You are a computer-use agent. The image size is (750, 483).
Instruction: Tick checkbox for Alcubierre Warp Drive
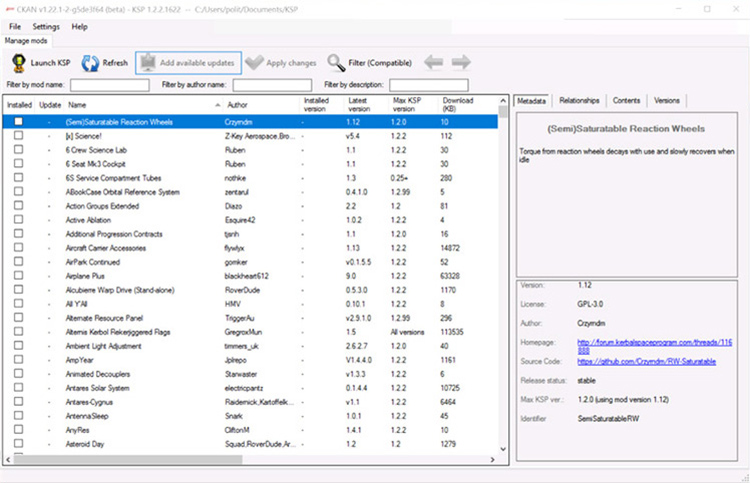(18, 290)
